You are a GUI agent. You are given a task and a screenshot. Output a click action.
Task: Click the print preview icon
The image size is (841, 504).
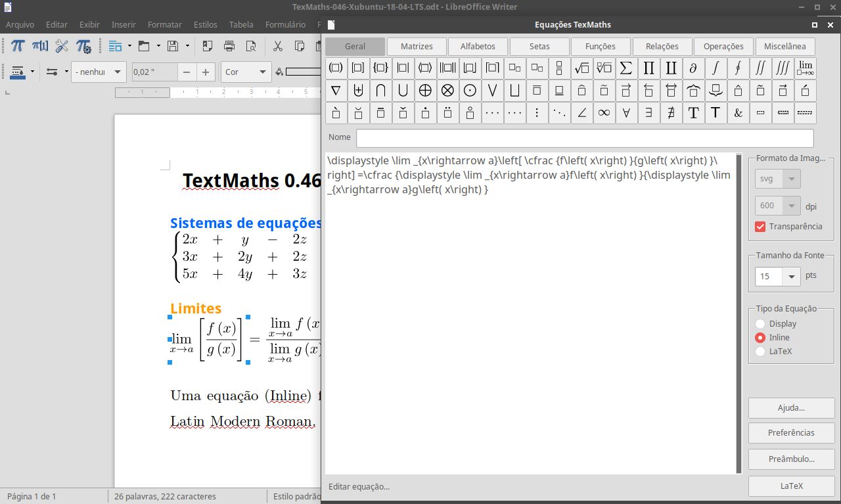coord(250,46)
